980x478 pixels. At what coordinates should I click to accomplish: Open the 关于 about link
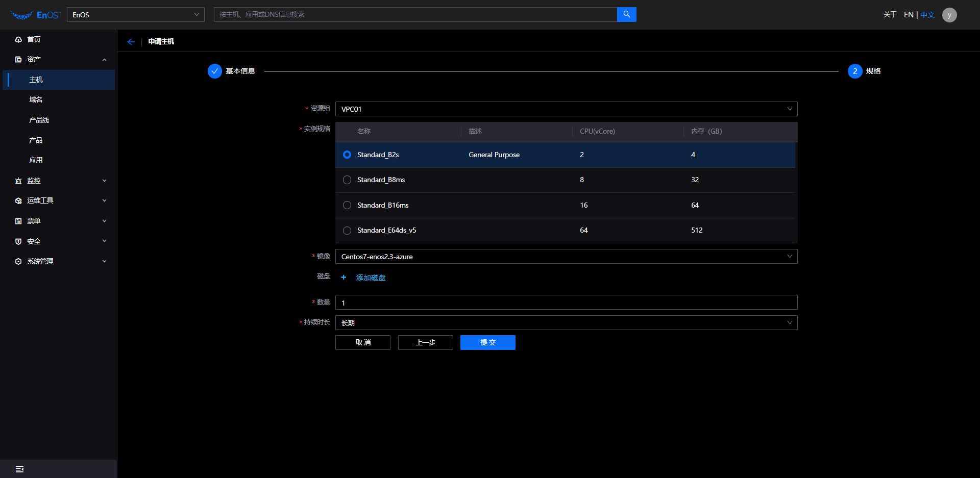click(890, 15)
